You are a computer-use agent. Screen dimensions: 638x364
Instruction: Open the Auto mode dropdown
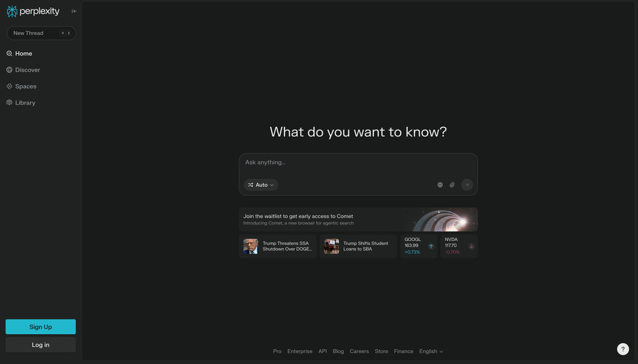pos(261,185)
